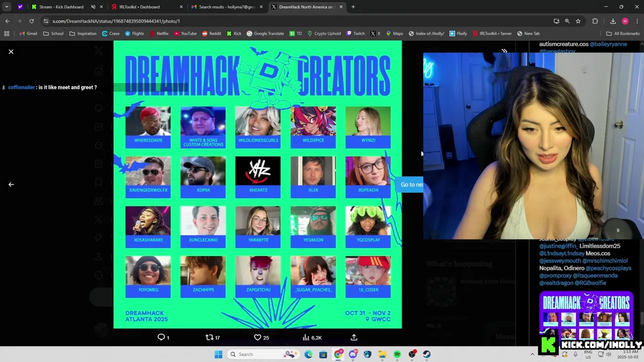
Task: Go back using the browser back arrow
Action: click(7, 21)
